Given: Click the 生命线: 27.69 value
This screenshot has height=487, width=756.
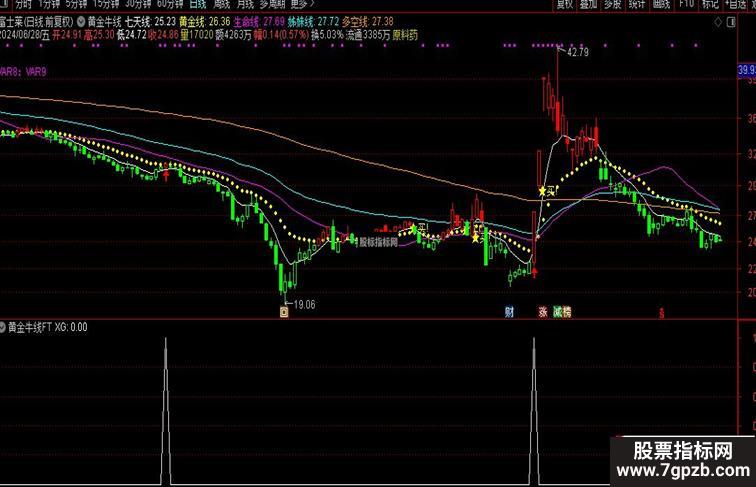Looking at the screenshot, I should point(259,22).
